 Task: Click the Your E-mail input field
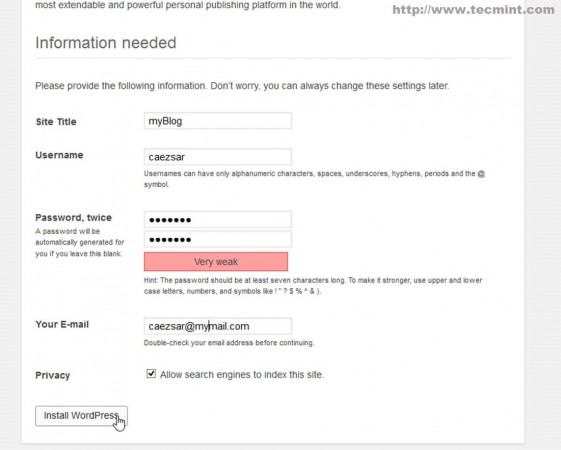(218, 326)
